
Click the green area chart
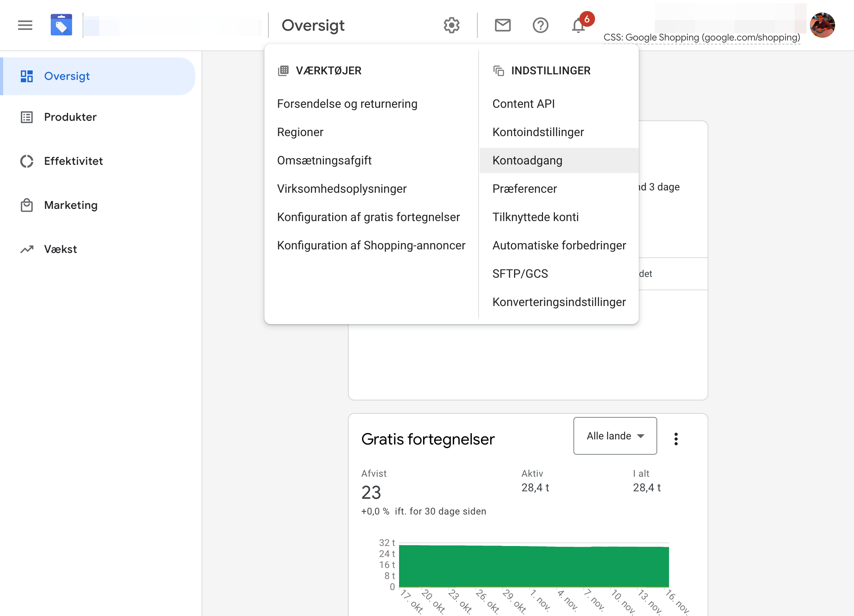click(x=534, y=566)
